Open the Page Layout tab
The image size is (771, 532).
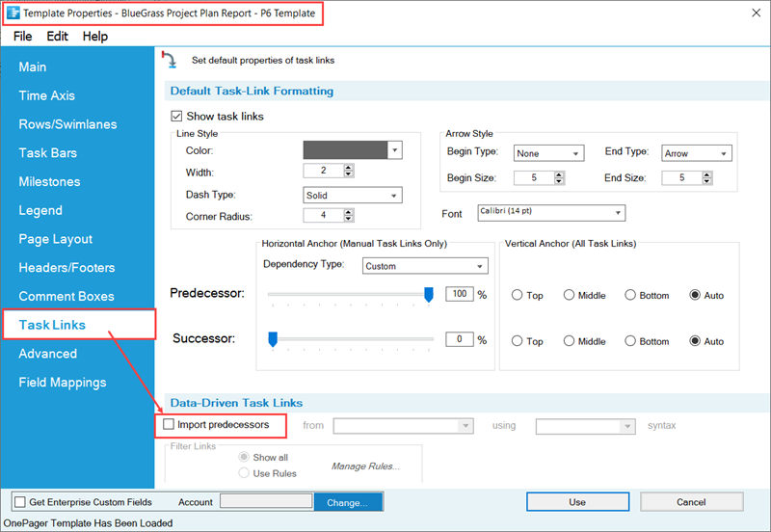[x=56, y=239]
